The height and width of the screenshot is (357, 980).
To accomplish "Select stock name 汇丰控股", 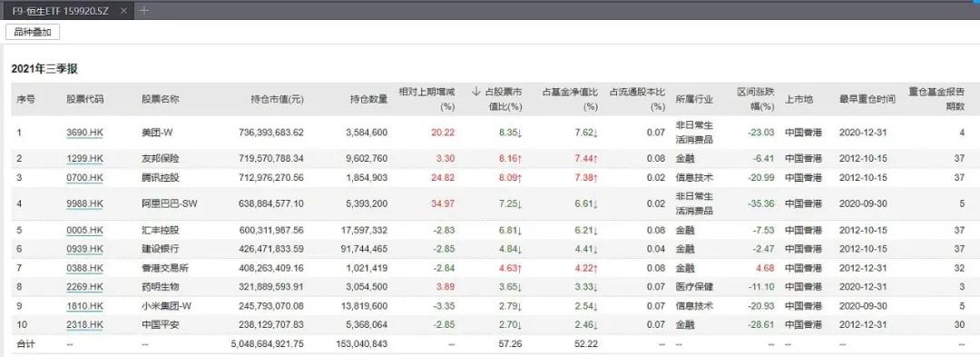I will coord(160,231).
